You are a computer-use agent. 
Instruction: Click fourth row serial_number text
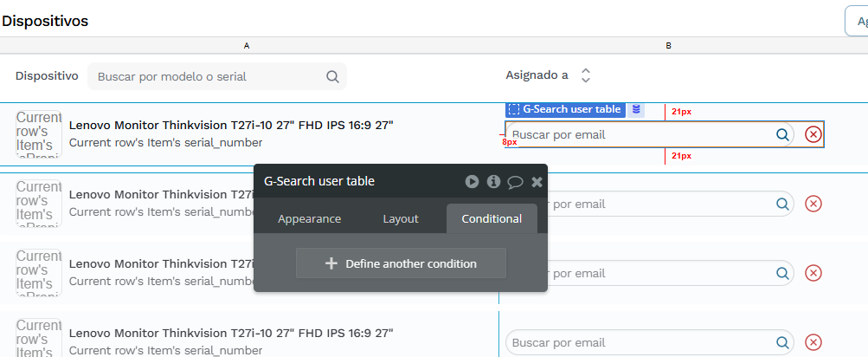point(165,350)
